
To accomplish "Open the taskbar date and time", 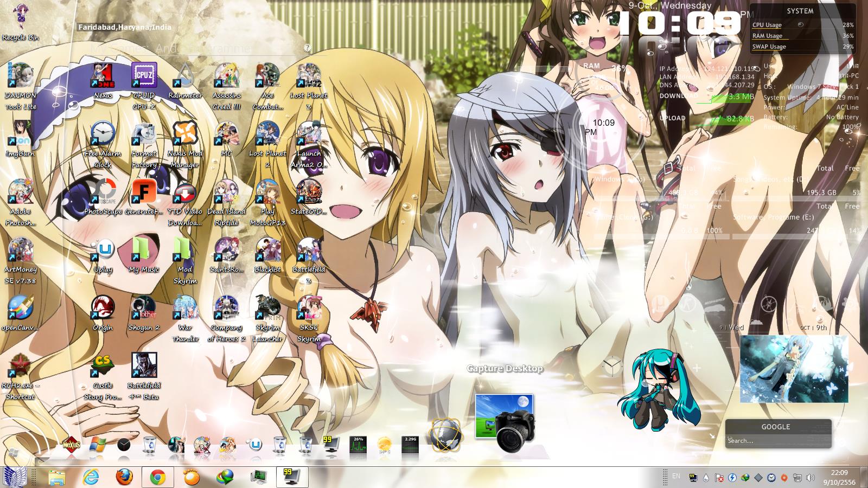I will [839, 477].
